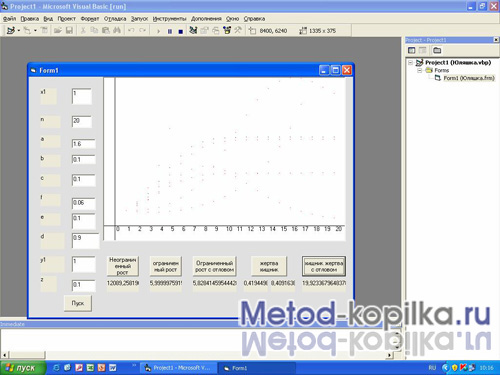Open the Add Form dropdown arrow

point(35,31)
